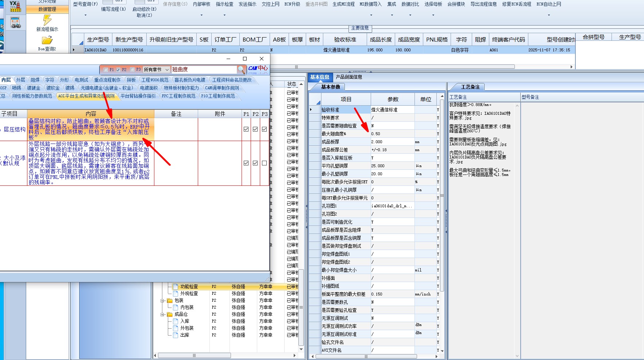This screenshot has height=360, width=644.
Task: Click the 内容 column header
Action: [91, 114]
